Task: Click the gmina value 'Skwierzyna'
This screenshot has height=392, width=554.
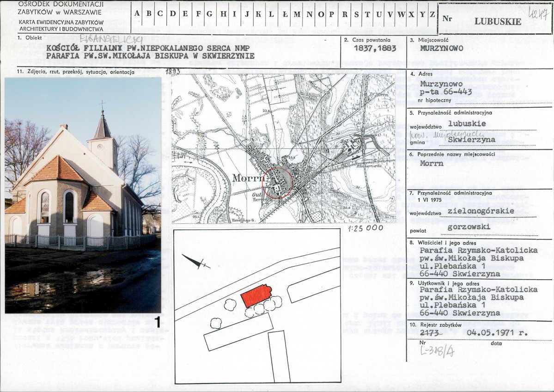Action: (x=471, y=140)
